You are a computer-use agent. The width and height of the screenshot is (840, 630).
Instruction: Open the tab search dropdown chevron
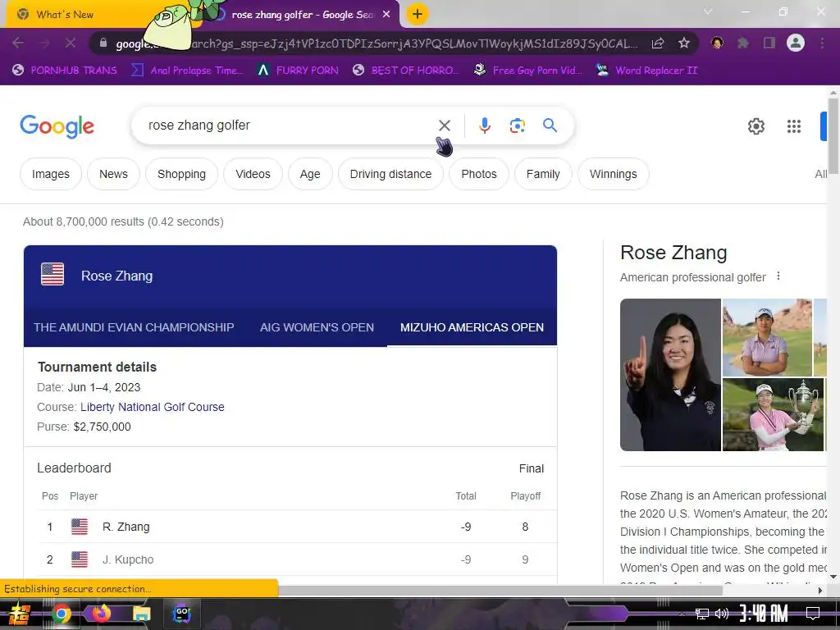coord(708,11)
